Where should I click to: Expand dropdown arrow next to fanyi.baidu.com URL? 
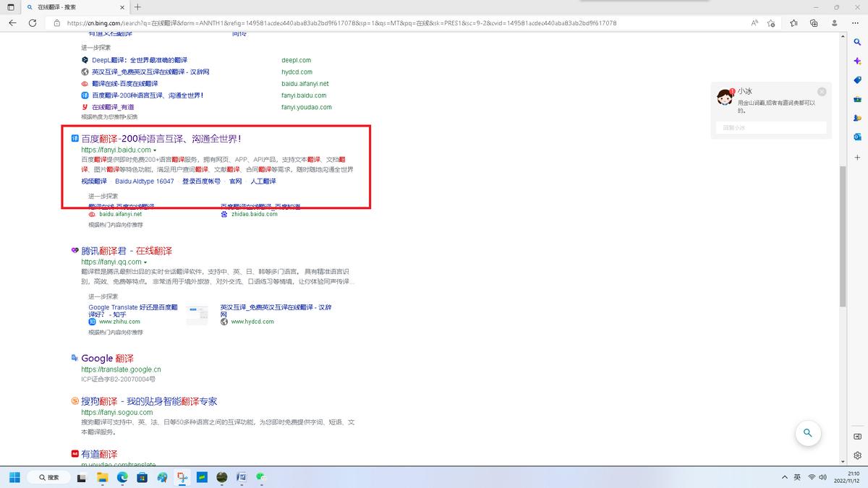tap(155, 150)
